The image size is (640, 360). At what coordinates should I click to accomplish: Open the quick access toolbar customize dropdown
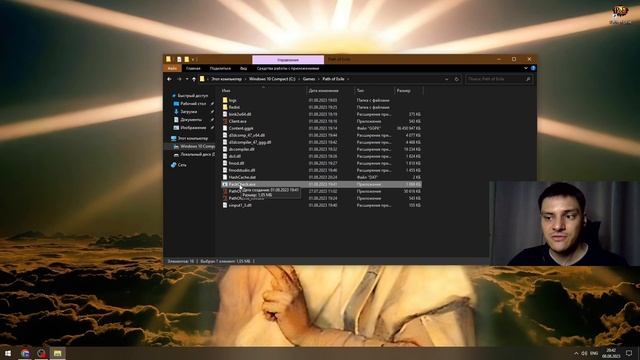193,60
